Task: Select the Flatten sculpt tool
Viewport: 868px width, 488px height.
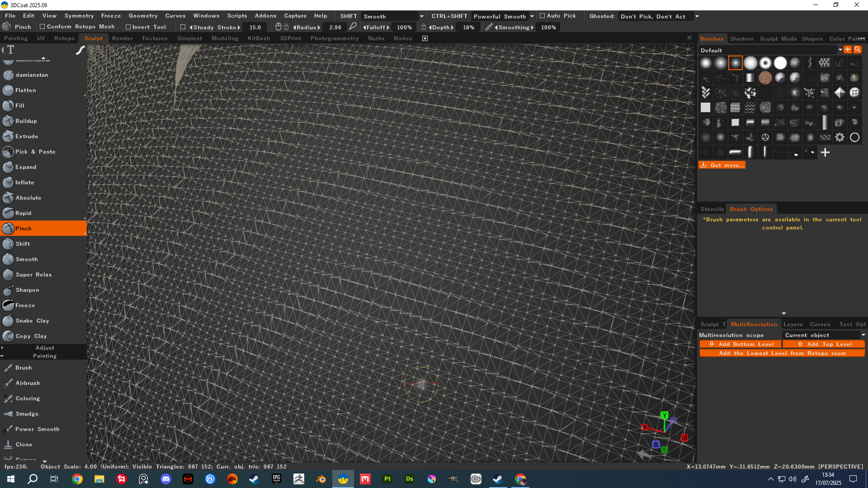Action: [25, 90]
